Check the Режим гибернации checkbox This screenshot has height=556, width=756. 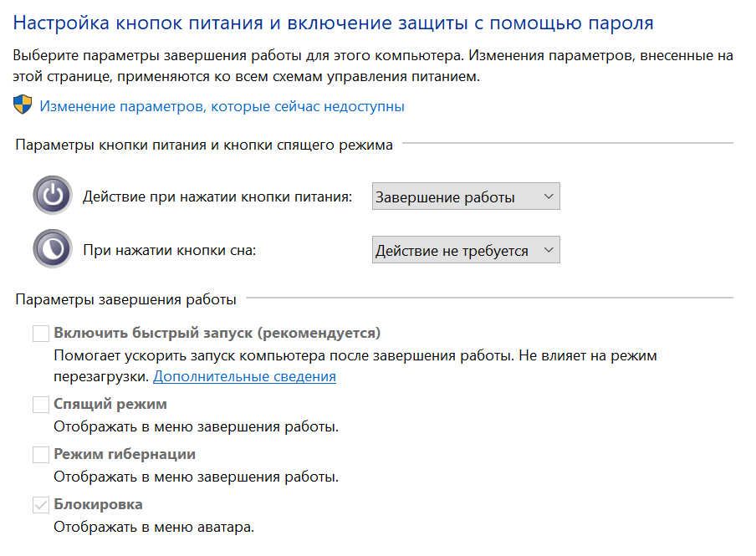click(41, 455)
